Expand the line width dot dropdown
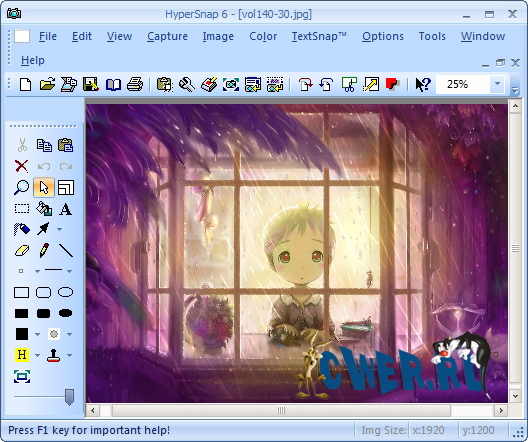The image size is (528, 442). tap(37, 271)
